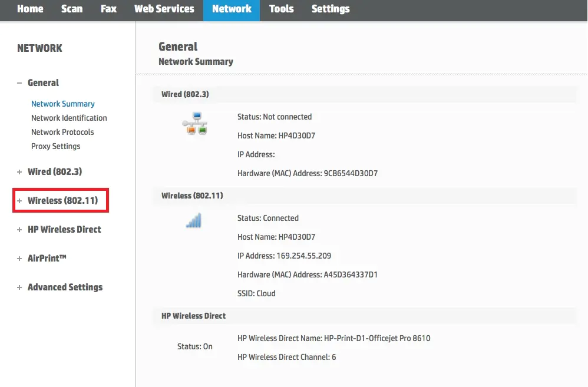Click the wired network computers icon
This screenshot has height=387, width=588.
(194, 124)
